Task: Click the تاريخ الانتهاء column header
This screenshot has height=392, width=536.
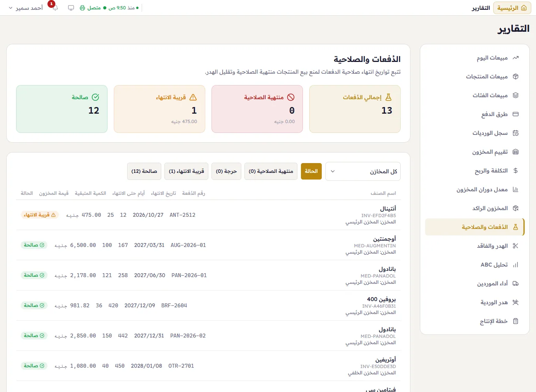Action: tap(164, 193)
